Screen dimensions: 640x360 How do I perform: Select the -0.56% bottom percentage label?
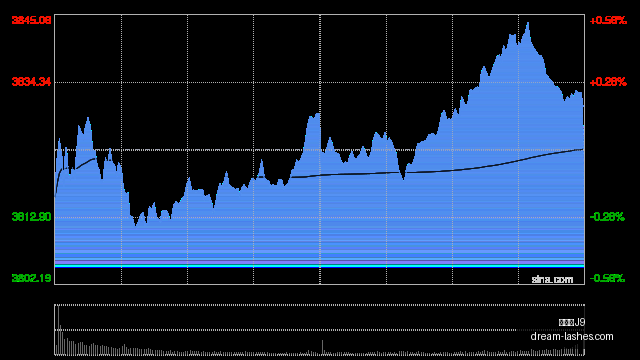coord(607,278)
